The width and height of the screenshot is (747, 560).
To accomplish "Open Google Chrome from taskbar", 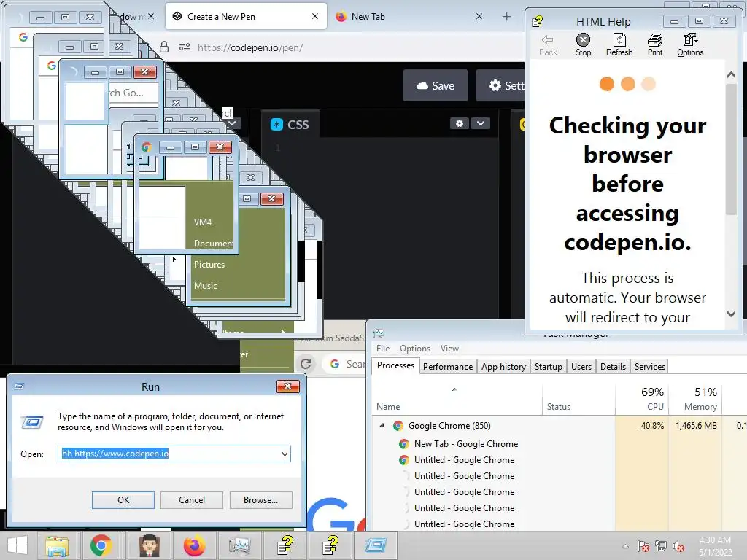I will [101, 545].
